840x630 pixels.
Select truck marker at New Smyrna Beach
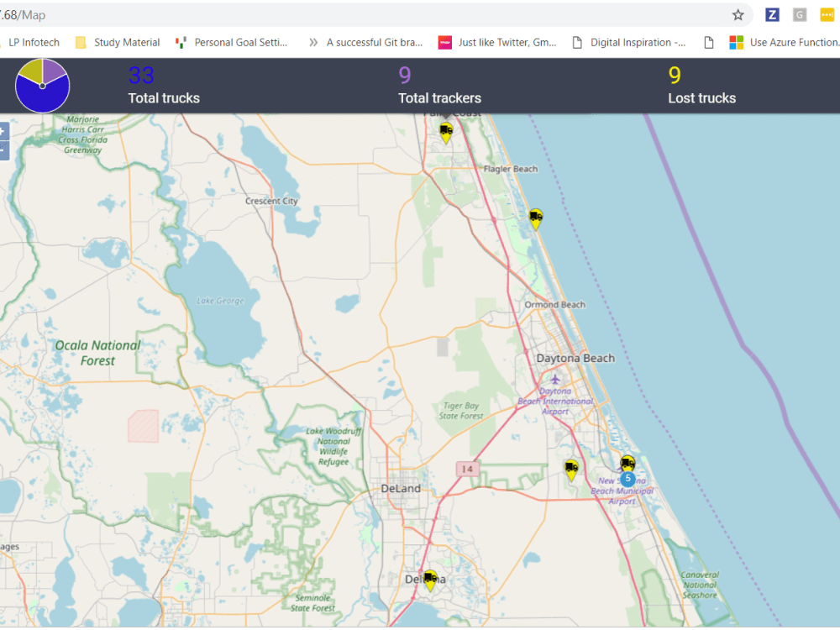[627, 462]
